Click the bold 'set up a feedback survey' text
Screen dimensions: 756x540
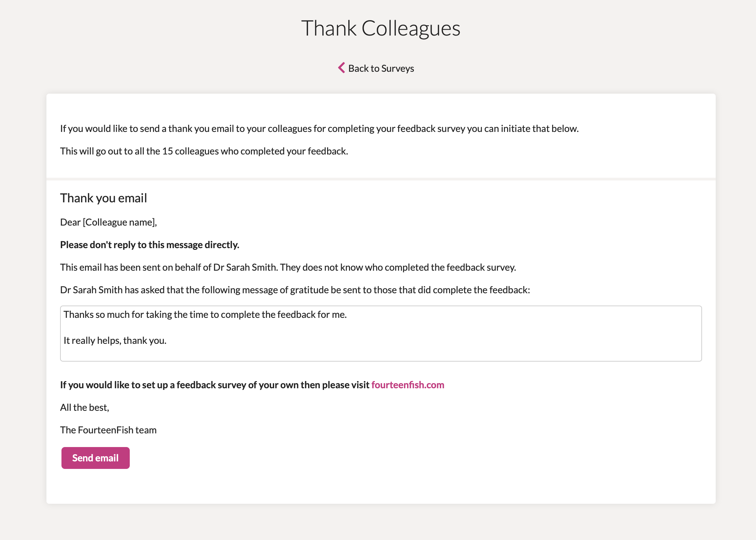215,385
